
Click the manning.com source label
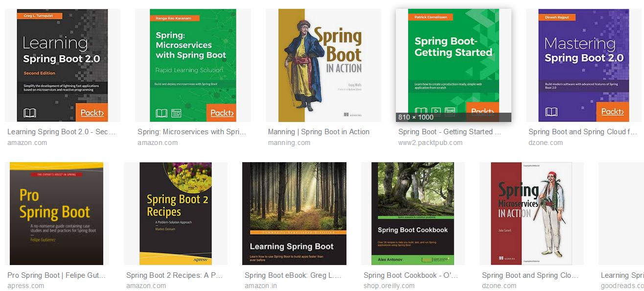pyautogui.click(x=289, y=143)
